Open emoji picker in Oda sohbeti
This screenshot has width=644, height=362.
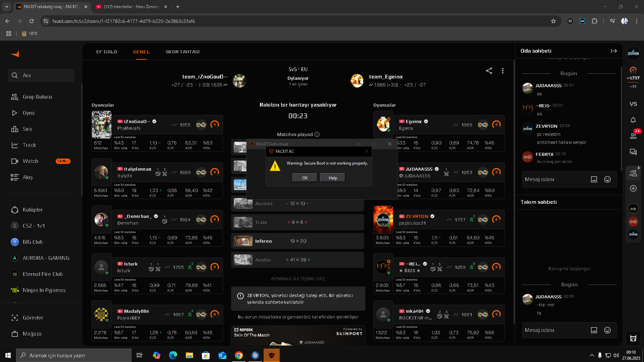click(x=607, y=179)
